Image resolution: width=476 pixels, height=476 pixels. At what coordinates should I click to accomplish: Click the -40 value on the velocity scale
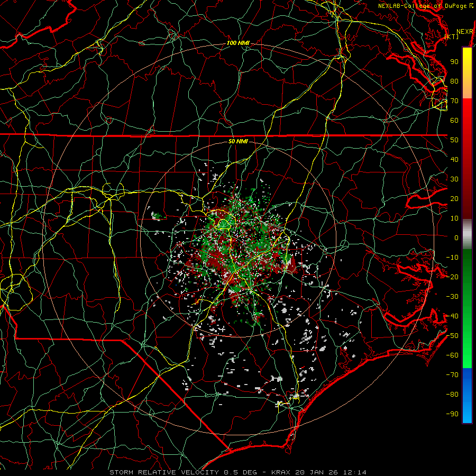point(452,316)
